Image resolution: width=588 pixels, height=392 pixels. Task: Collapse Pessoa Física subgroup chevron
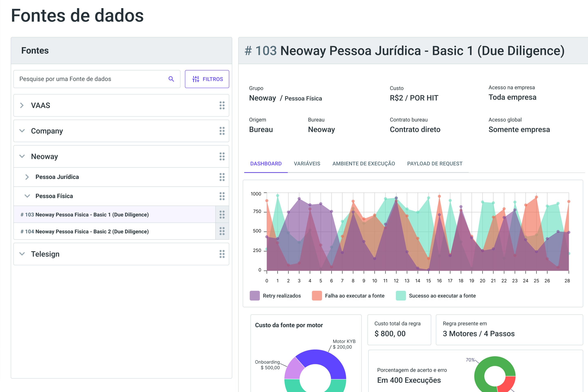point(27,196)
